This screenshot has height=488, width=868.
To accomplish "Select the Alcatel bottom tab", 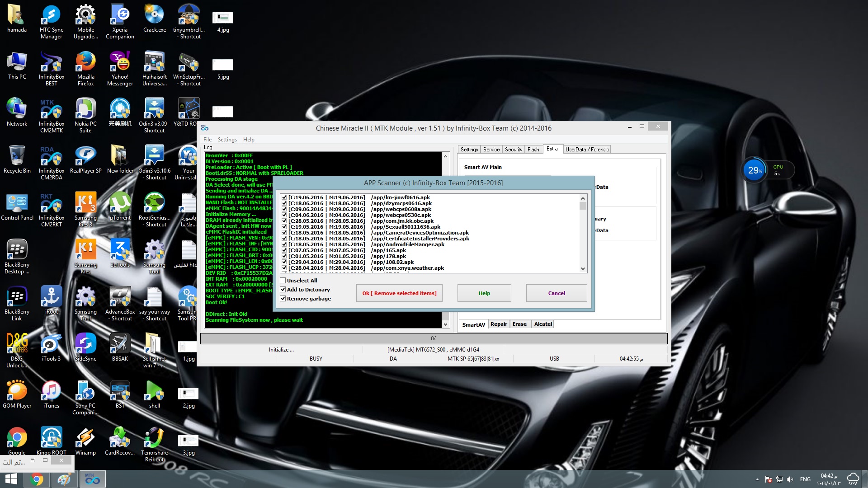I will click(543, 324).
